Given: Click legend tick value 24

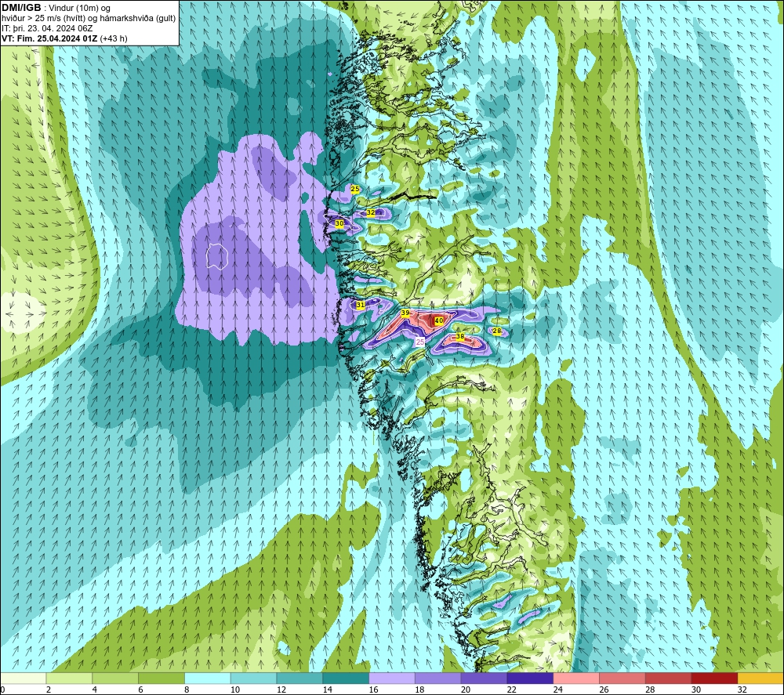Looking at the screenshot, I should click(557, 690).
